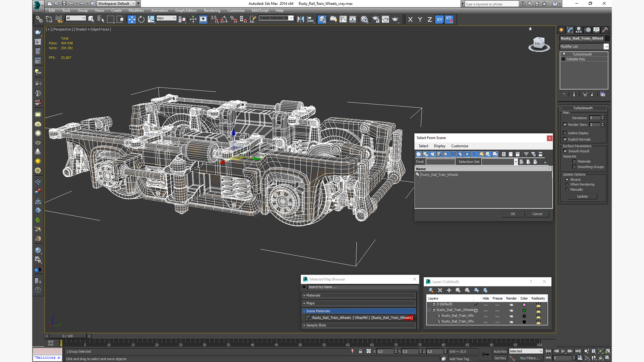644x362 pixels.
Task: Toggle Display Geometry filter in Select From Scene
Action: click(419, 154)
